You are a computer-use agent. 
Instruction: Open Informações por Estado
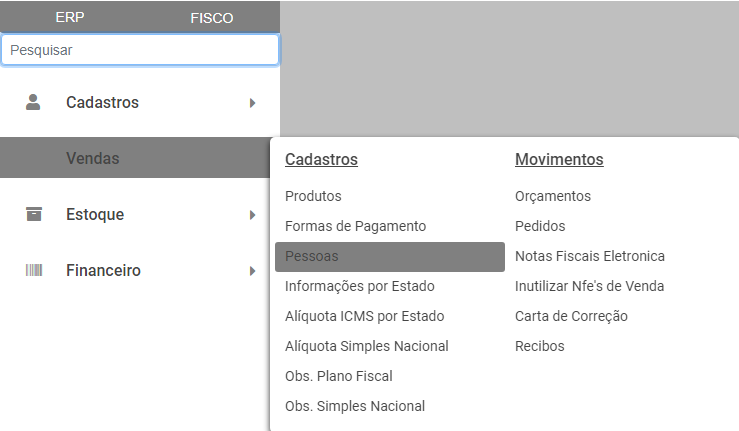(x=360, y=286)
